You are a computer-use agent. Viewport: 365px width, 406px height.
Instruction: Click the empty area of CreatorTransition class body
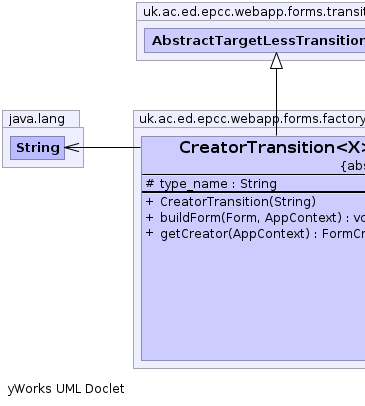pyautogui.click(x=253, y=300)
